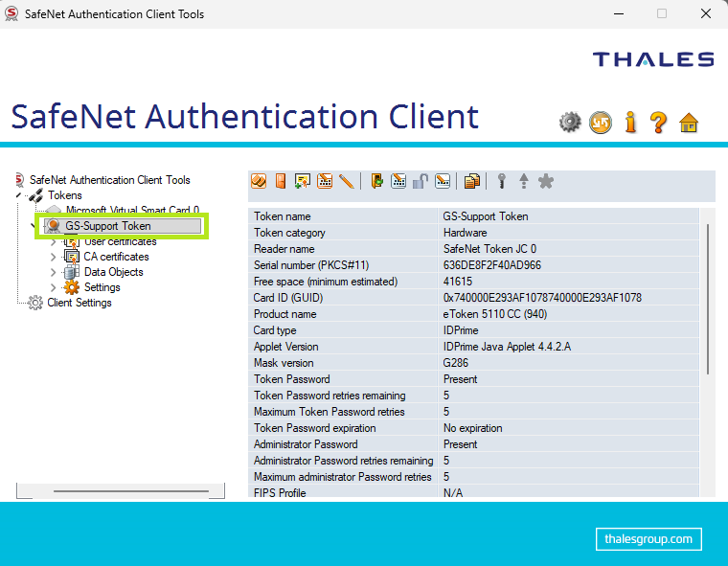Screen dimensions: 728x566
Task: Expand the Data Objects node
Action: coord(53,272)
